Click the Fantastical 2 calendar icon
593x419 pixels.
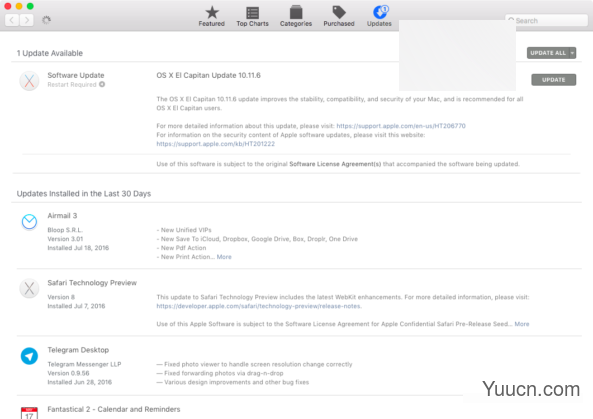(29, 413)
